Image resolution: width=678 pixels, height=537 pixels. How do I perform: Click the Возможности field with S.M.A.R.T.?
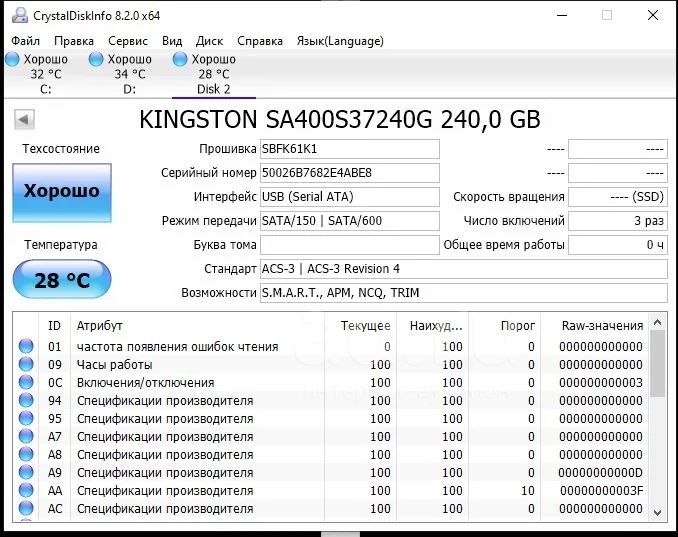(464, 293)
